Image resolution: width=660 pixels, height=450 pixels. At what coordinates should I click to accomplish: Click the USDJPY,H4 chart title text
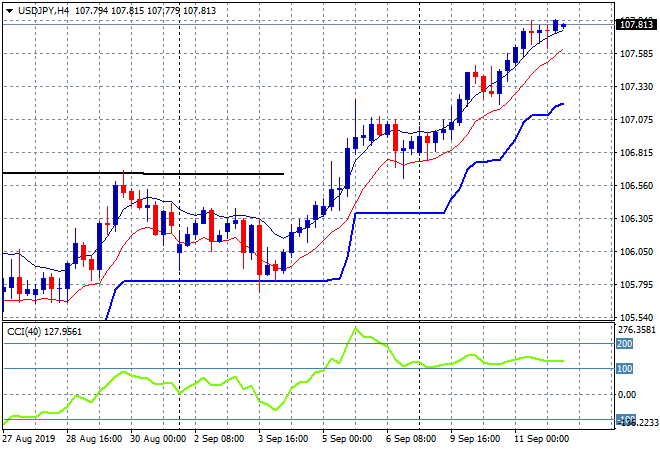click(x=43, y=11)
